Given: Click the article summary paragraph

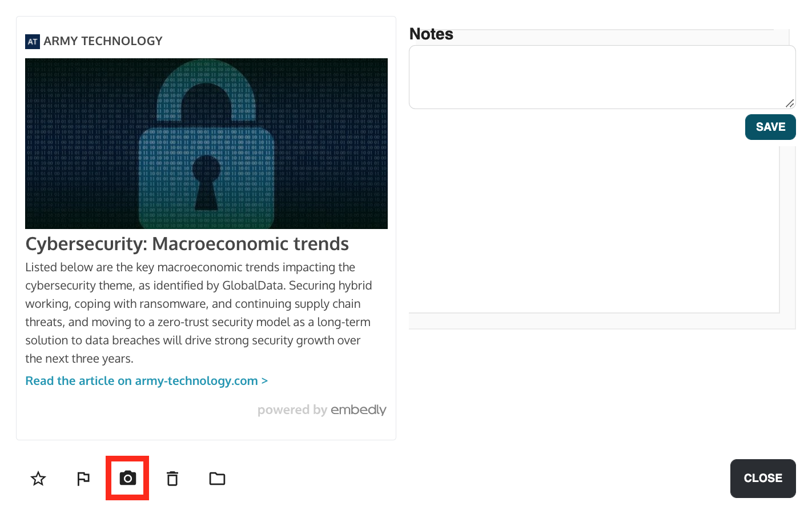Looking at the screenshot, I should [x=198, y=313].
